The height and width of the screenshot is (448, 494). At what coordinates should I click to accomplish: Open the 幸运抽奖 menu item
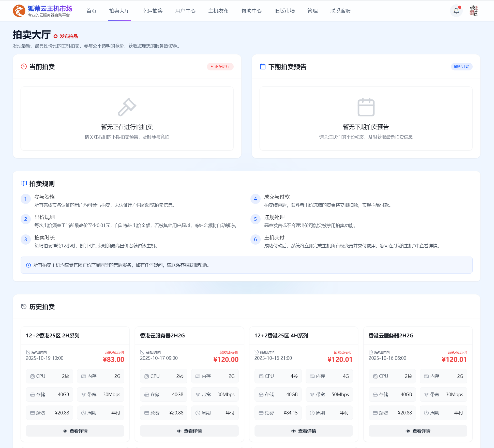[152, 11]
